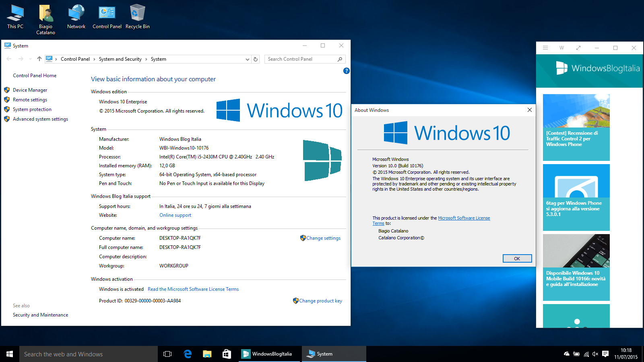Image resolution: width=644 pixels, height=362 pixels.
Task: Open the blue Help question mark
Action: 346,71
